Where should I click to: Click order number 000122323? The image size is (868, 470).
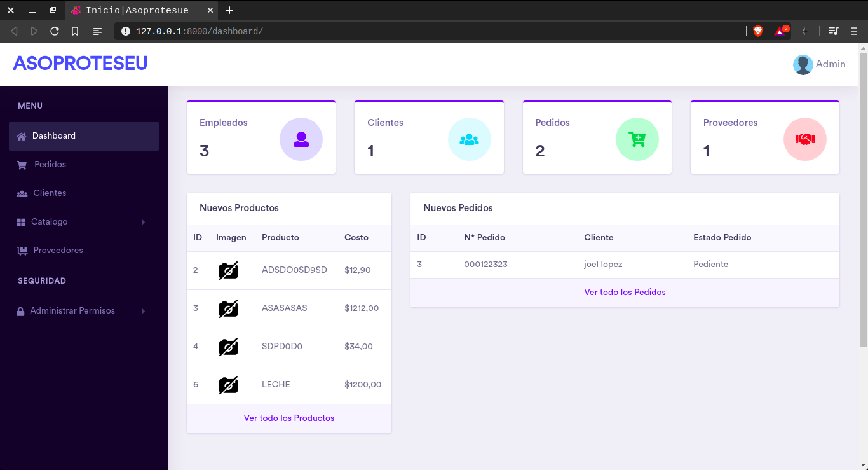[x=485, y=265]
